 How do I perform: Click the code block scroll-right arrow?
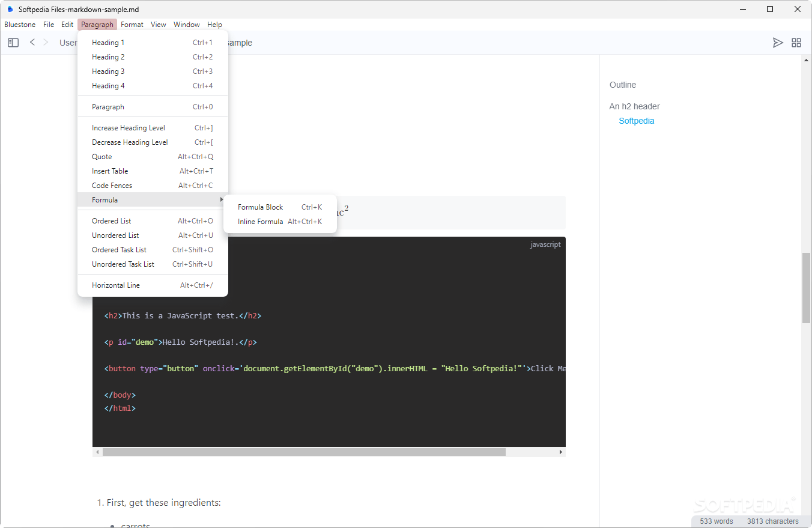point(561,452)
